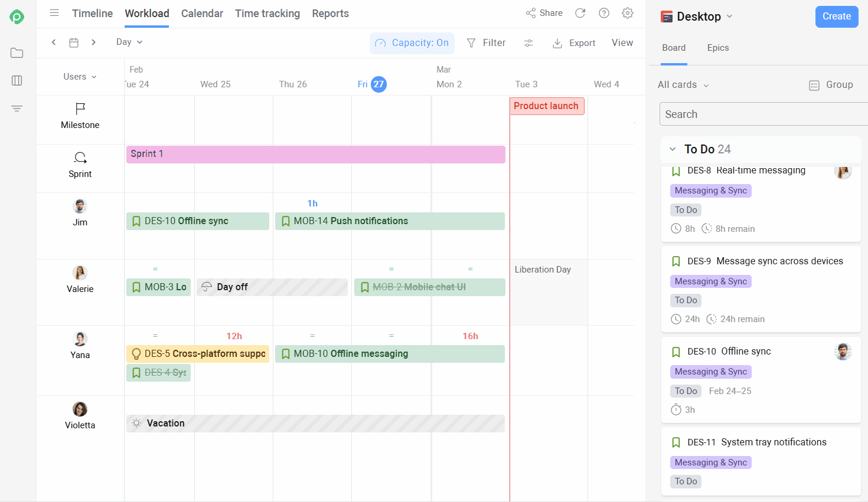Toggle the Capacity: On button

coord(412,43)
